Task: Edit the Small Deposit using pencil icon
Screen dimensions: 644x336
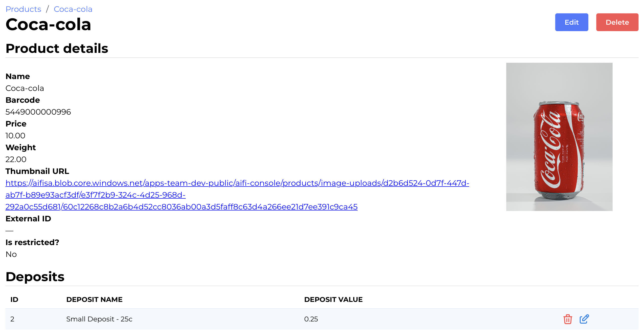Action: click(584, 319)
